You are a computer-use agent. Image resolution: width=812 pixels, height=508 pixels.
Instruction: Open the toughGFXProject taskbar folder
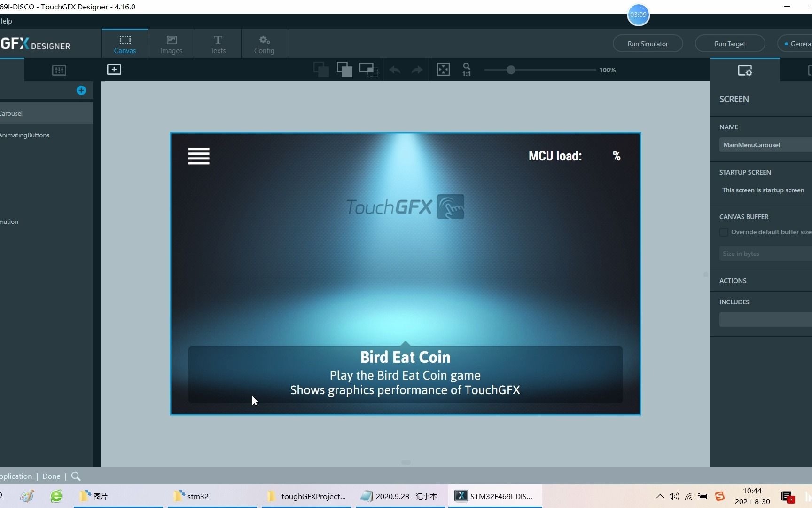pos(306,496)
